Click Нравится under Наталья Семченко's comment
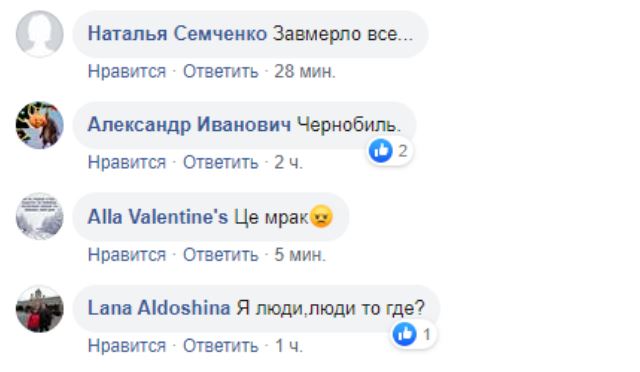This screenshot has width=640, height=372. pyautogui.click(x=127, y=71)
